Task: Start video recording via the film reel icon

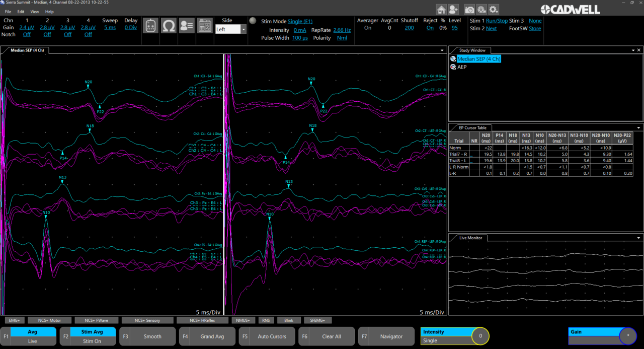Action: pos(481,9)
